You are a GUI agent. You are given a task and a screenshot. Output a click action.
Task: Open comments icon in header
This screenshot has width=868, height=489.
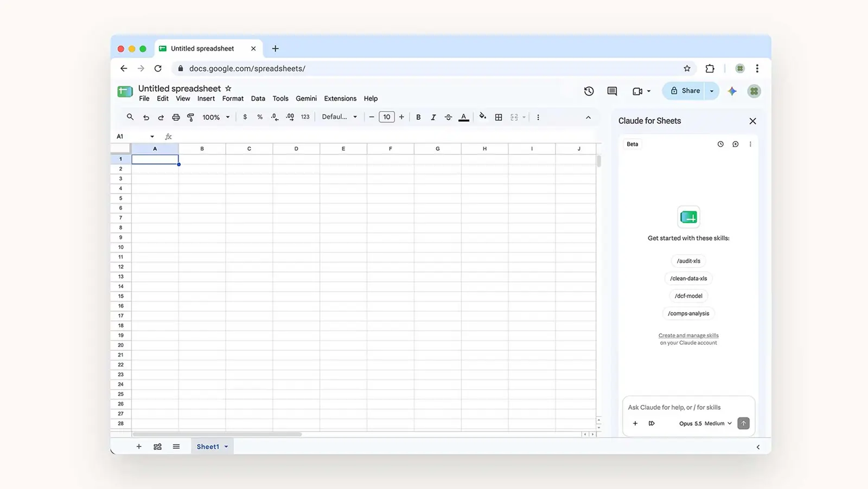pos(612,91)
